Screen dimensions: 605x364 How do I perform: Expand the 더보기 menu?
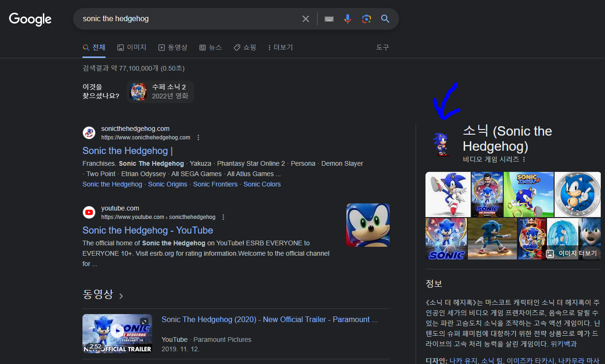point(280,48)
